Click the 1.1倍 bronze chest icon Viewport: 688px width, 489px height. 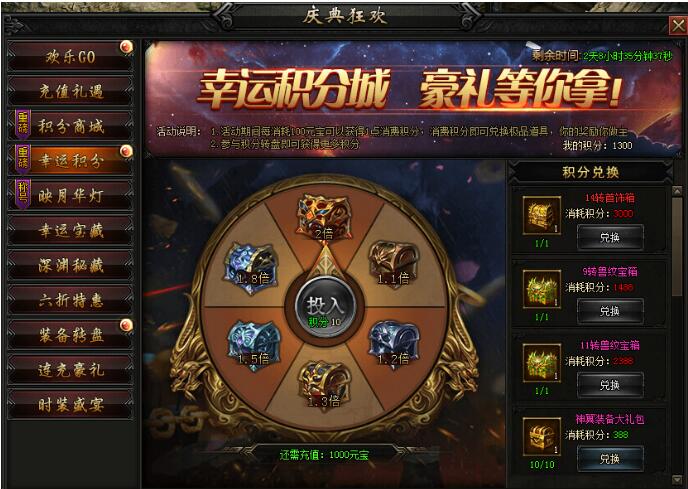tap(394, 263)
